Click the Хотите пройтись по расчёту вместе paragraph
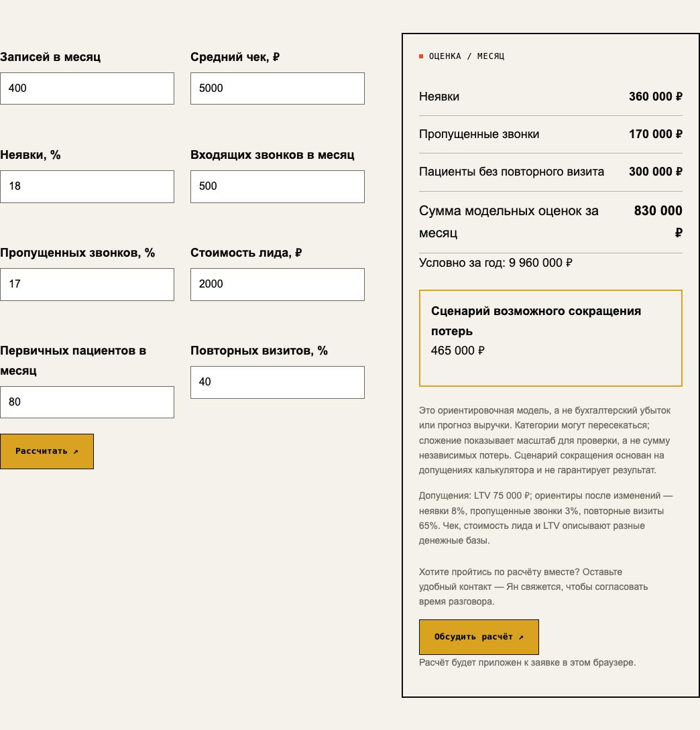 (x=533, y=587)
